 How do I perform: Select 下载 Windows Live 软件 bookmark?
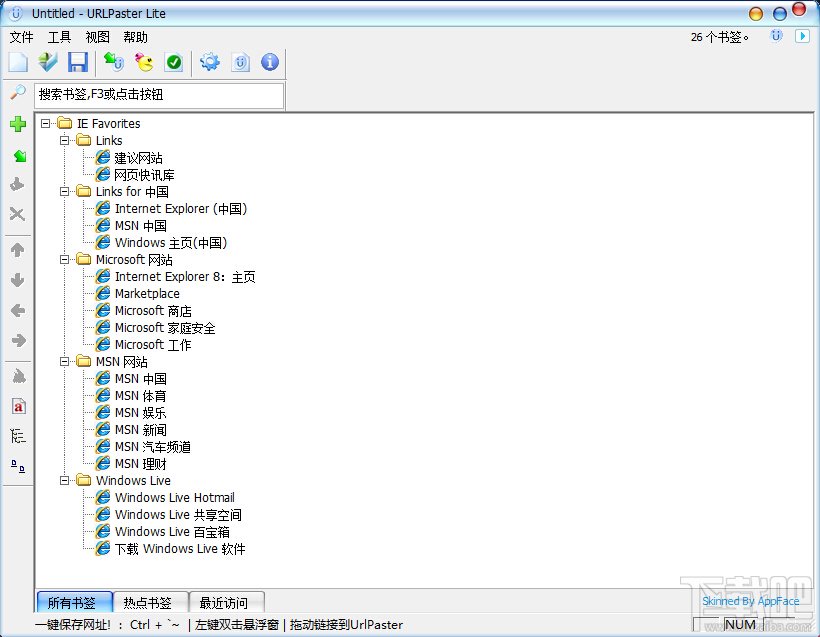(x=179, y=549)
